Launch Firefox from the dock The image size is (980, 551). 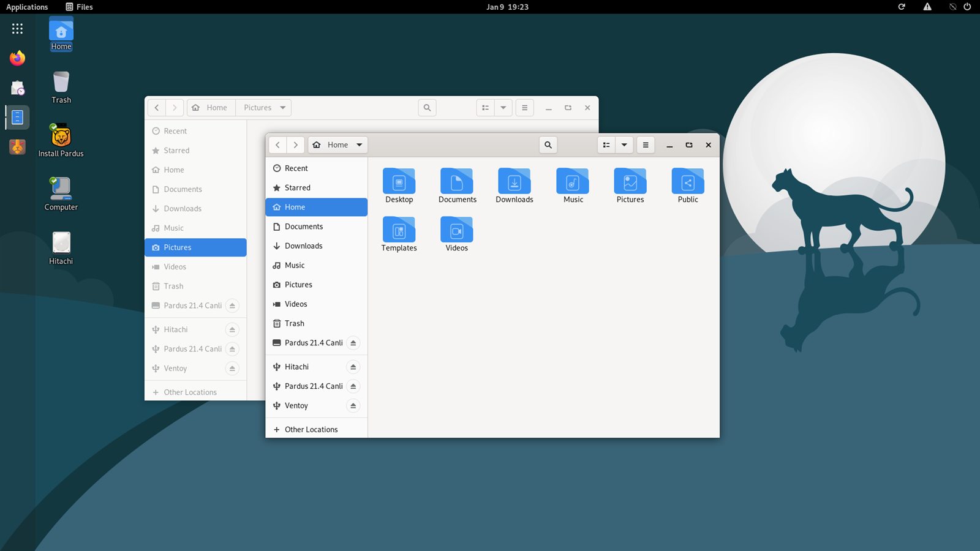(17, 58)
